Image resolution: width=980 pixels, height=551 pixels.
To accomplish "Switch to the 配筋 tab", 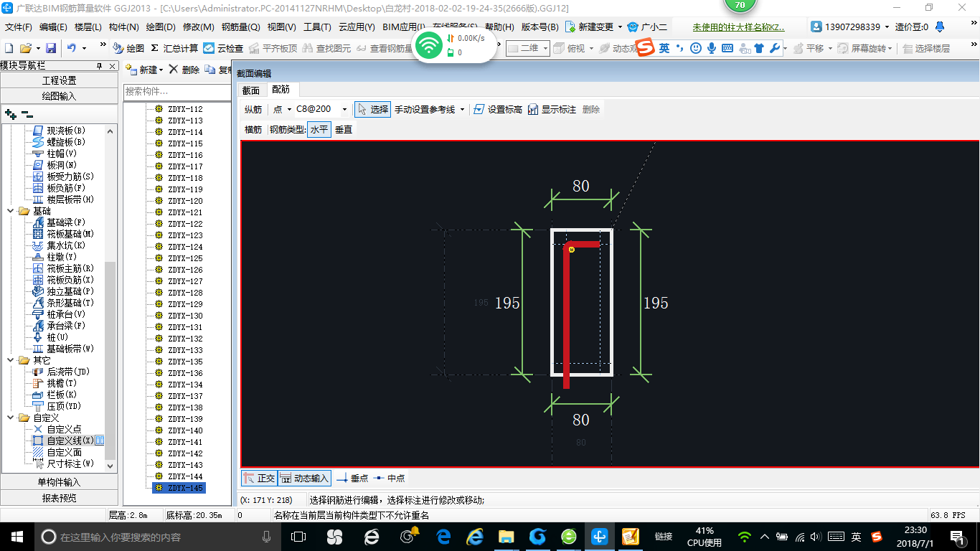I will coord(281,90).
